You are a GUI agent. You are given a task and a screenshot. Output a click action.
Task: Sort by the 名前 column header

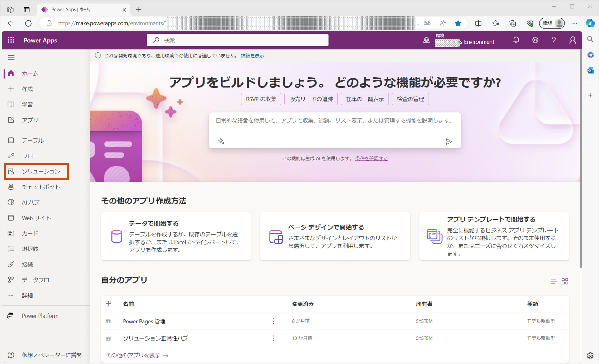point(128,304)
